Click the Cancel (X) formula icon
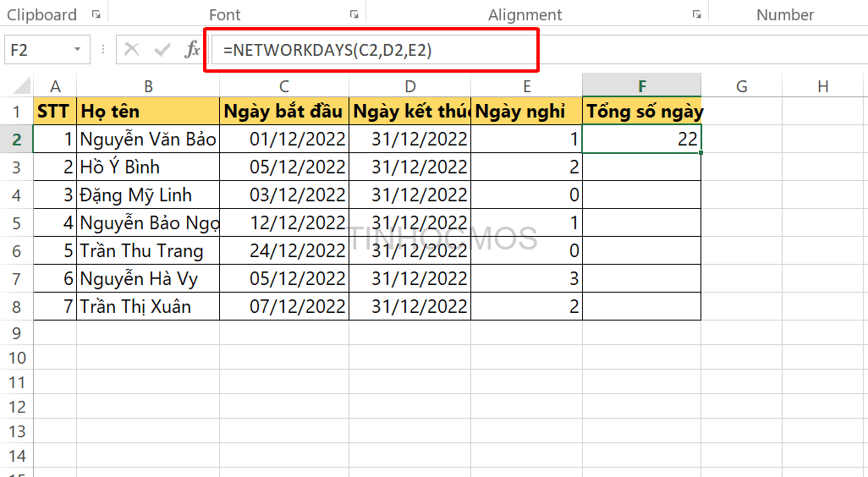The image size is (868, 477). click(132, 50)
